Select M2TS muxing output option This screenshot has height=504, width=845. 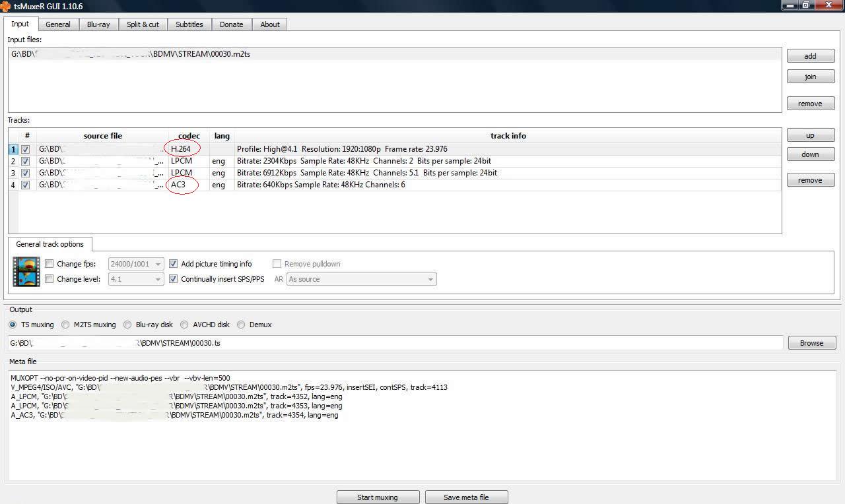coord(65,325)
